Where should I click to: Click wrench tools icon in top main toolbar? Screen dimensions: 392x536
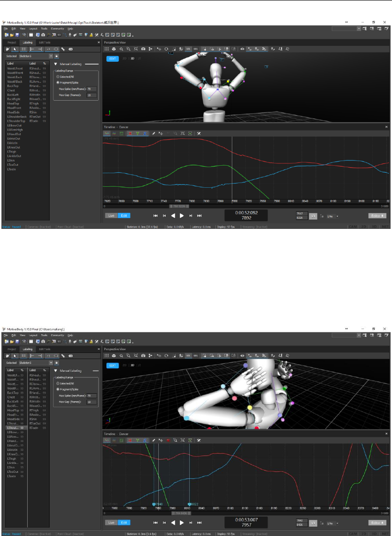[24, 35]
